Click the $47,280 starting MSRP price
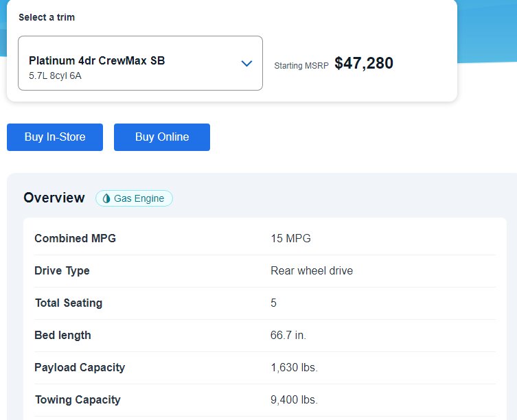The image size is (517, 420). click(x=364, y=63)
